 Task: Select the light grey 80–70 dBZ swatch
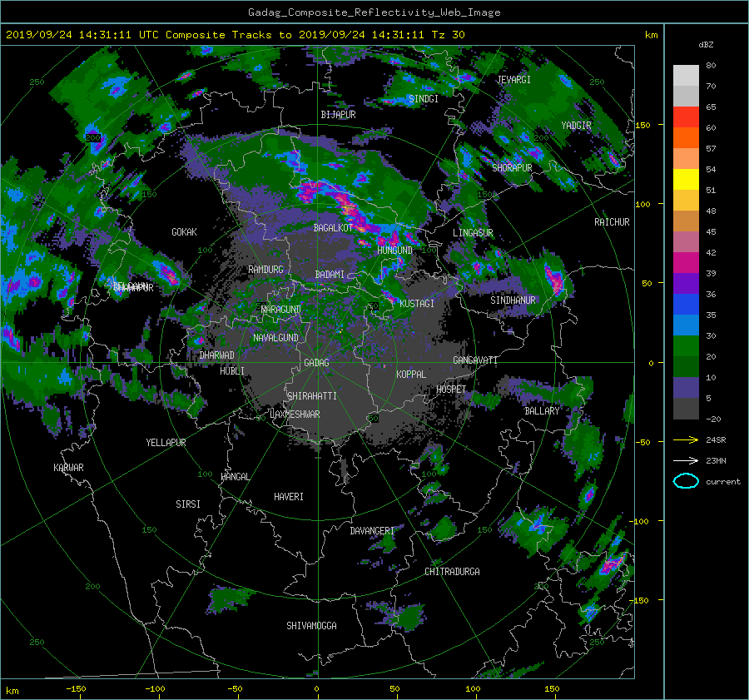point(686,76)
